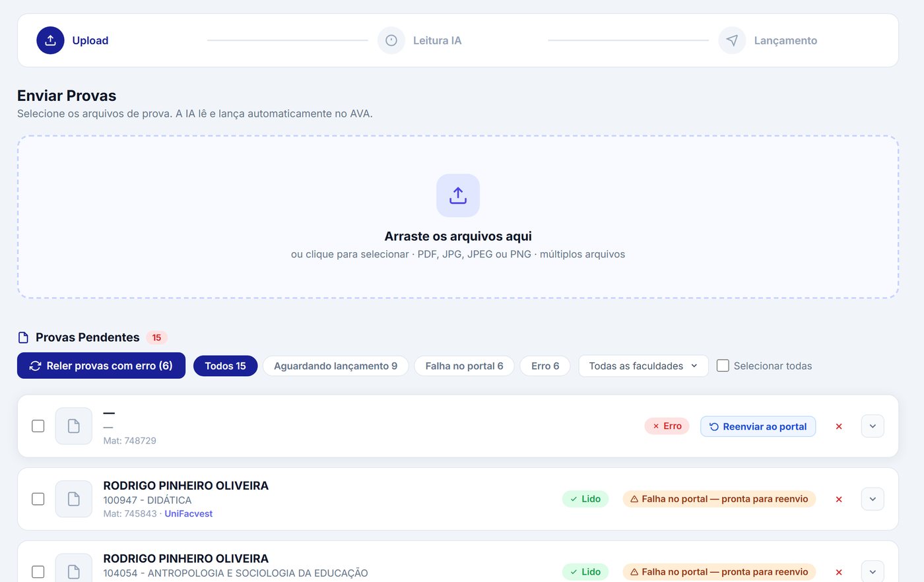Click the text 100947 - DIDÁTICA
This screenshot has height=582, width=924.
click(x=147, y=500)
